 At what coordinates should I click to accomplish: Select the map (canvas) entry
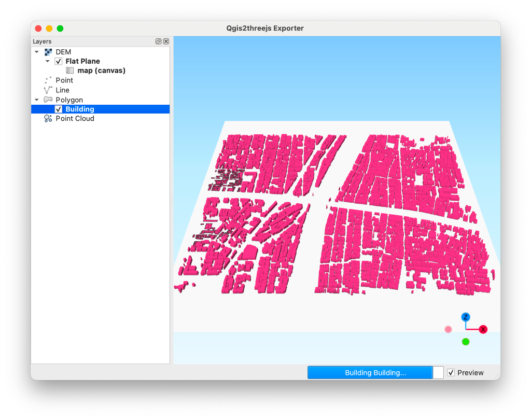pos(101,71)
